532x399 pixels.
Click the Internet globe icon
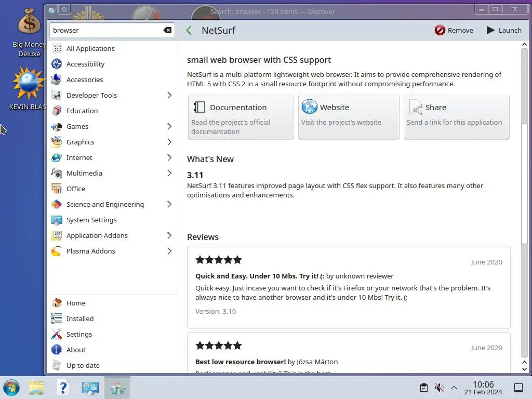(x=56, y=158)
